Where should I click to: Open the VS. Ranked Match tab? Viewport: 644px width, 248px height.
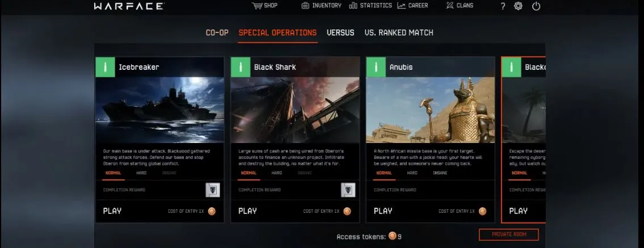[399, 33]
